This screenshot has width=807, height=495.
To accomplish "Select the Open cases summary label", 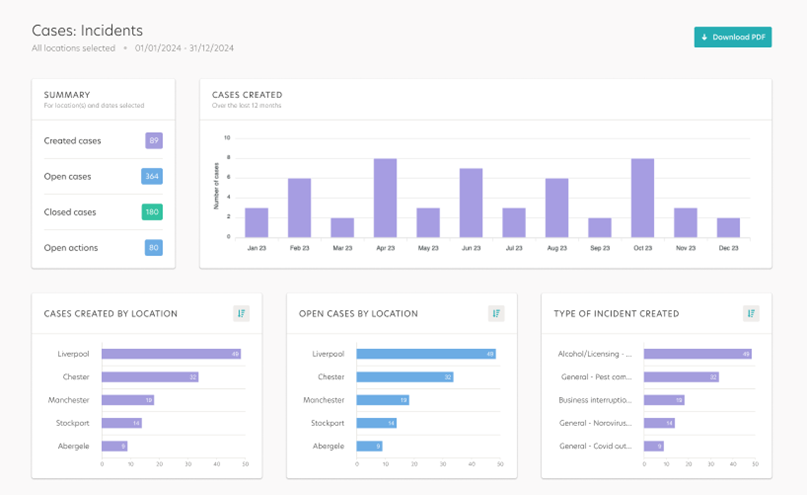I will pos(67,176).
